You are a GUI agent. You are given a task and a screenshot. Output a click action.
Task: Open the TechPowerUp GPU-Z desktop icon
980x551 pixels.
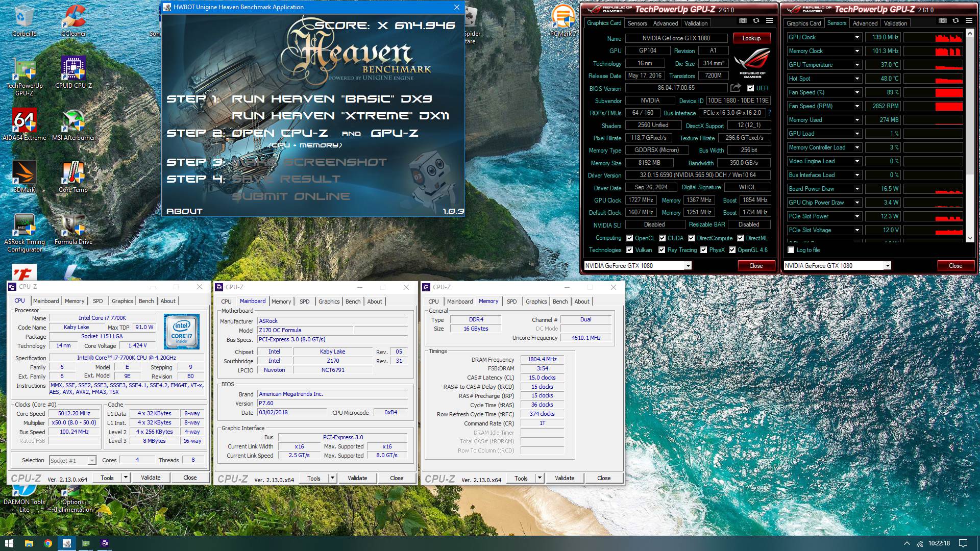24,77
